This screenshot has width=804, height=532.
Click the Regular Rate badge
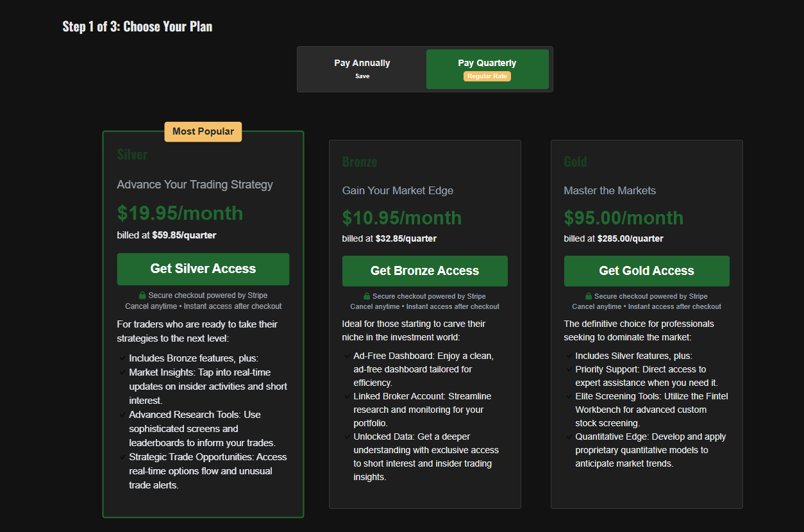pyautogui.click(x=487, y=76)
